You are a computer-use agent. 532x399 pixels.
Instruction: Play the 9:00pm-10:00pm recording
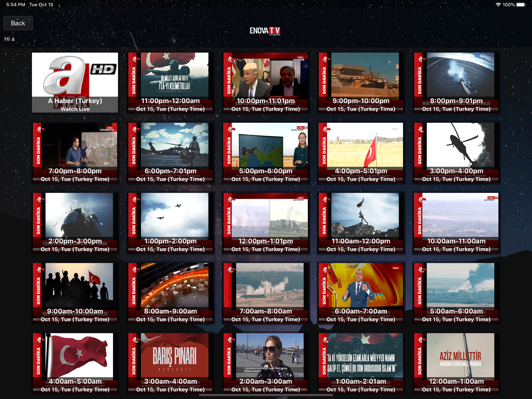[361, 83]
